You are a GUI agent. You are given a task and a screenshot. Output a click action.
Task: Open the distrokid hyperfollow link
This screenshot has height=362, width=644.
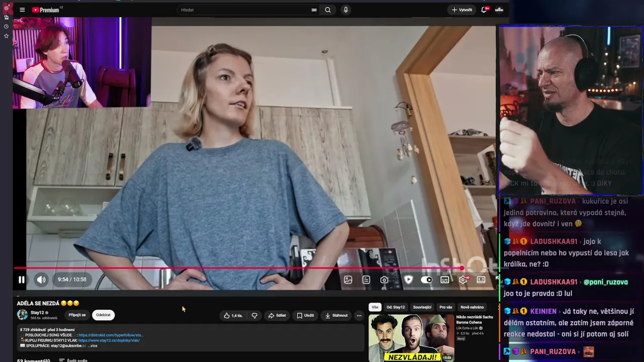[x=111, y=335]
